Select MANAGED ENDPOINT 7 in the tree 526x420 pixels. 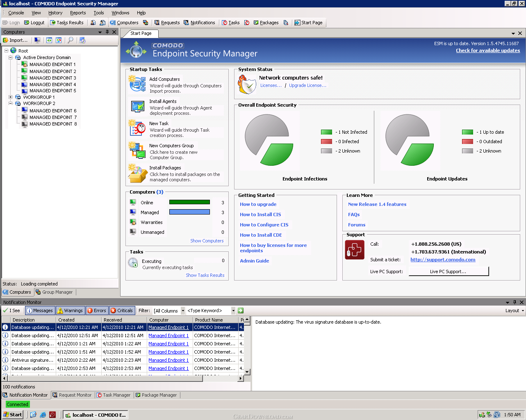pyautogui.click(x=53, y=117)
